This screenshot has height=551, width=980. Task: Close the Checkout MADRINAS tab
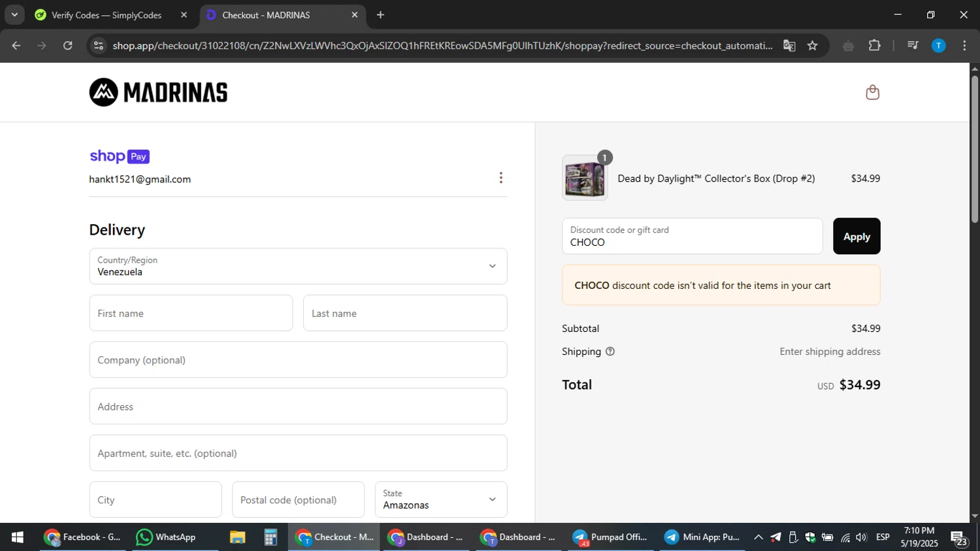pos(355,14)
